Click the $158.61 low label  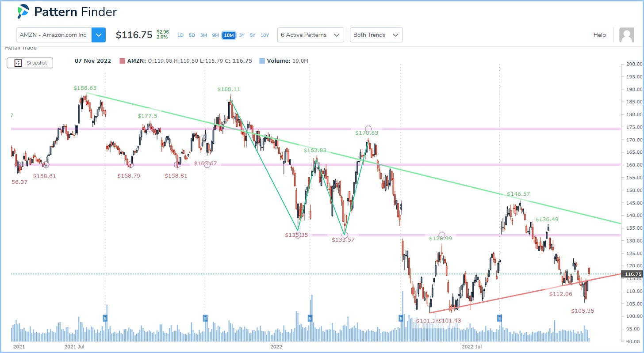point(45,176)
